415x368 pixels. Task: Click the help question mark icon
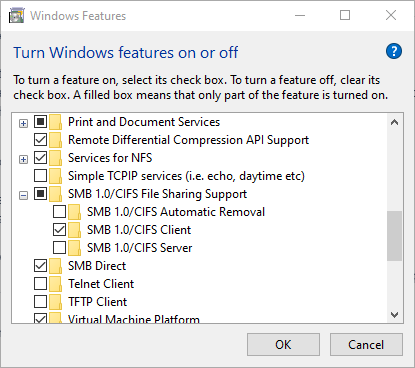(394, 51)
